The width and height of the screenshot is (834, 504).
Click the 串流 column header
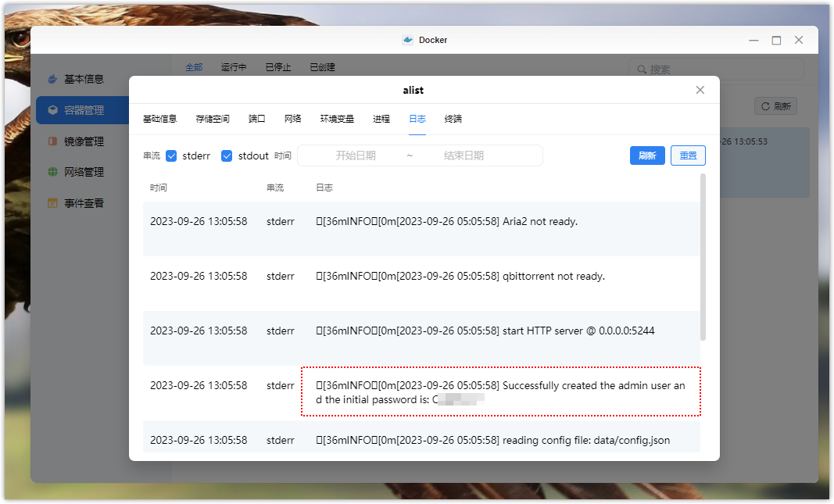point(275,188)
